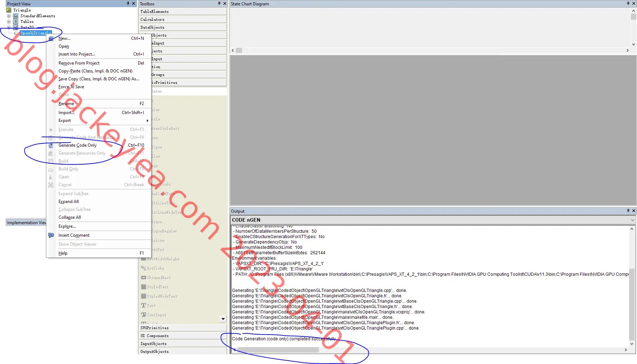Select Insert Comment menu entry
Image resolution: width=637 pixels, height=364 pixels.
click(99, 235)
